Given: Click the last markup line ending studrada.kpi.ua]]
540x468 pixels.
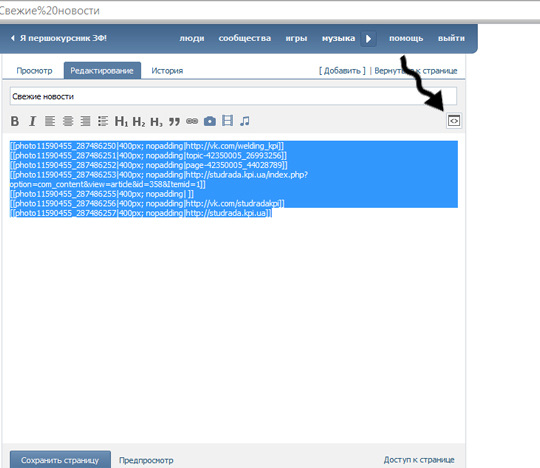Looking at the screenshot, I should pyautogui.click(x=141, y=214).
